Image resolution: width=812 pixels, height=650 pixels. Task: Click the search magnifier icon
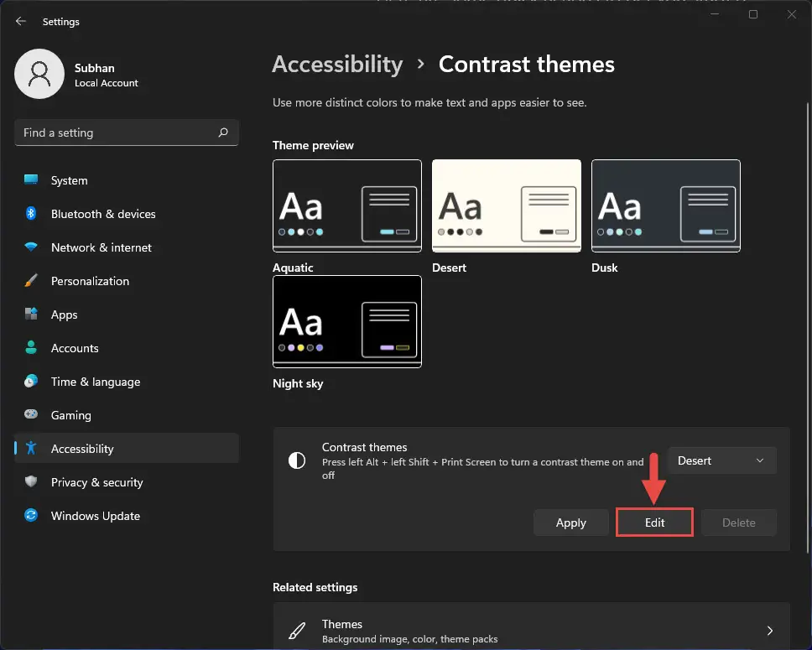click(x=223, y=133)
